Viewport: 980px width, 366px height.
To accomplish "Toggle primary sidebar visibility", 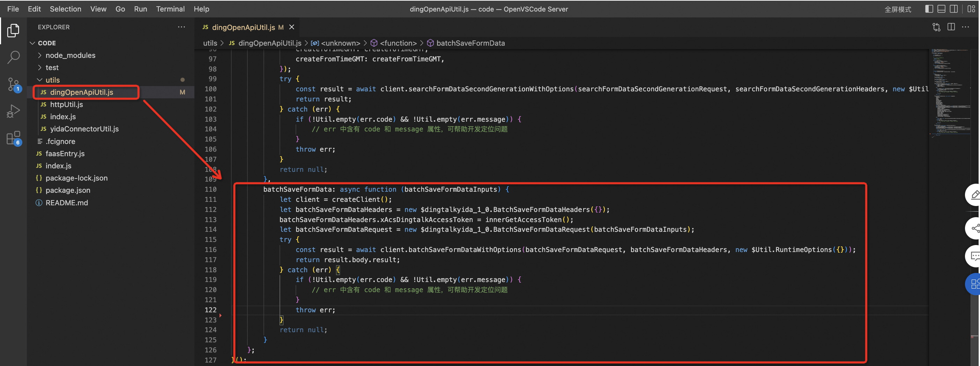I will tap(929, 9).
